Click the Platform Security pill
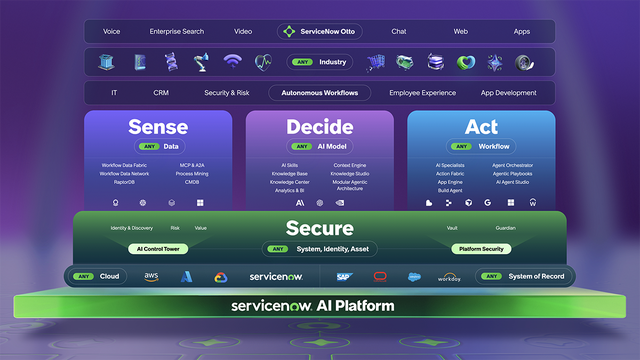Screen dimensions: 640x360 click(481, 249)
